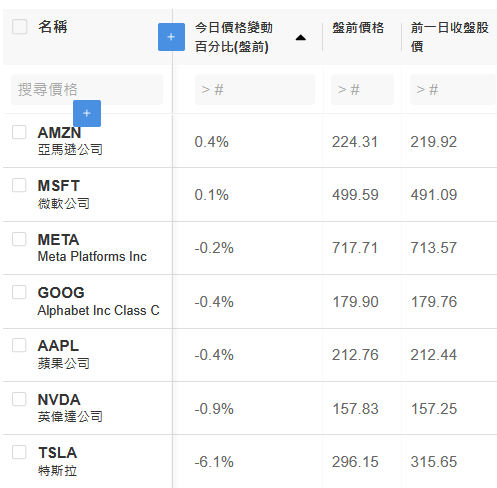Click the blue plus button in header

click(x=171, y=37)
